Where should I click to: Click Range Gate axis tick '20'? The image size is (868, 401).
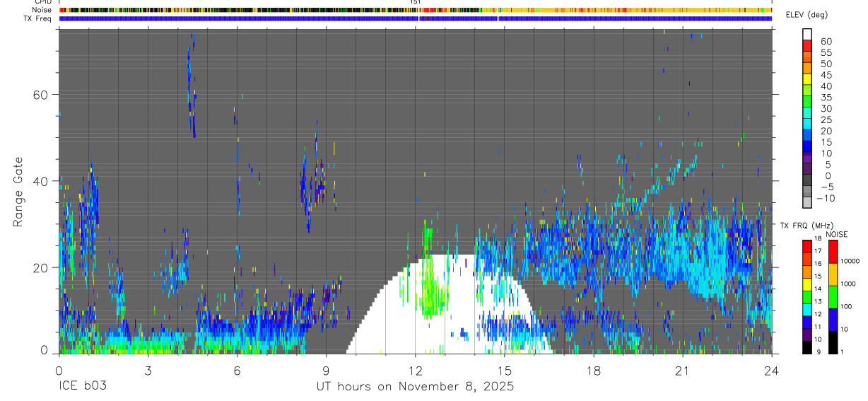click(x=40, y=268)
